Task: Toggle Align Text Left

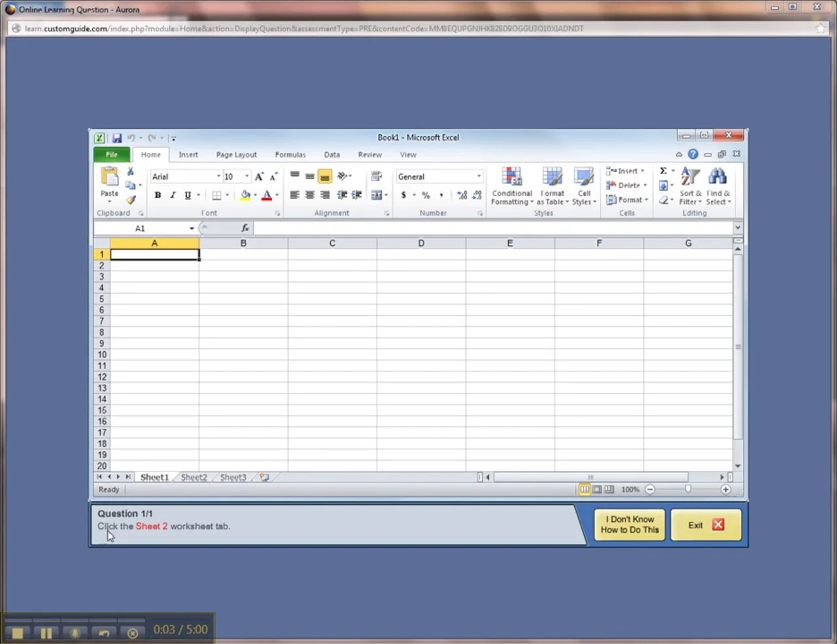Action: click(x=295, y=195)
